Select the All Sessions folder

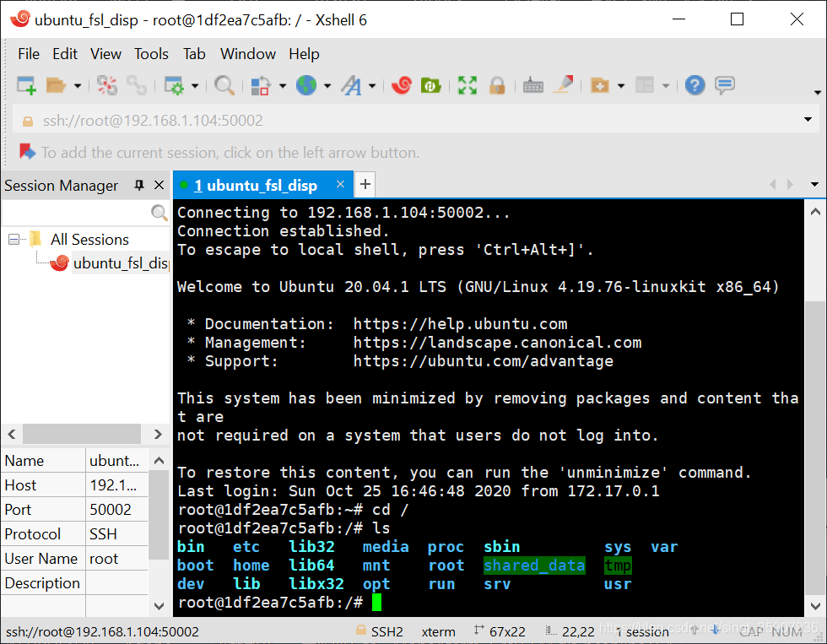(x=89, y=240)
